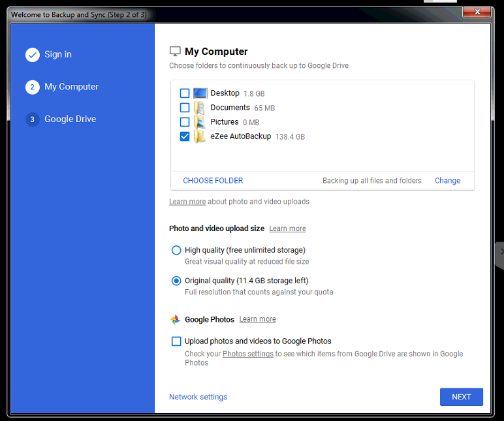504x421 pixels.
Task: Click the step 2 circle icon
Action: pyautogui.click(x=33, y=87)
